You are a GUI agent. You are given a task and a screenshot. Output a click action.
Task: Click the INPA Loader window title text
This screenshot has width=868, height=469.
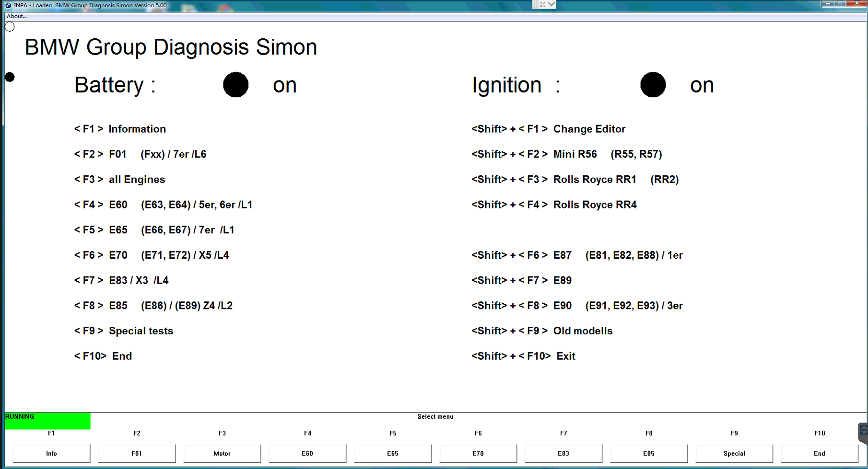[90, 5]
